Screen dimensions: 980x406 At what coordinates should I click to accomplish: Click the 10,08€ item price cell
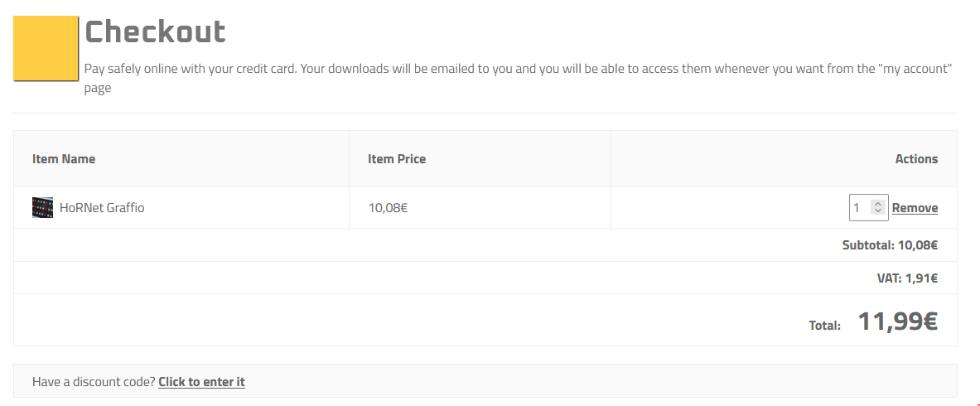pyautogui.click(x=388, y=208)
